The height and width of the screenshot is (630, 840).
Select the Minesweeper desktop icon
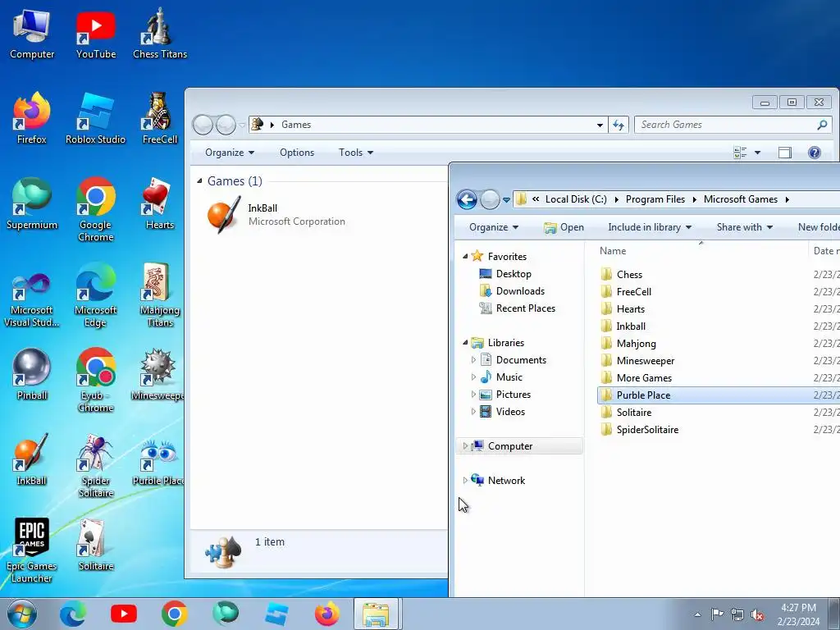(x=157, y=374)
